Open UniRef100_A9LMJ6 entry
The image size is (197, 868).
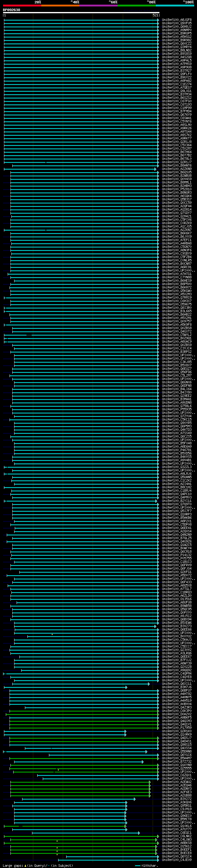(x=177, y=474)
